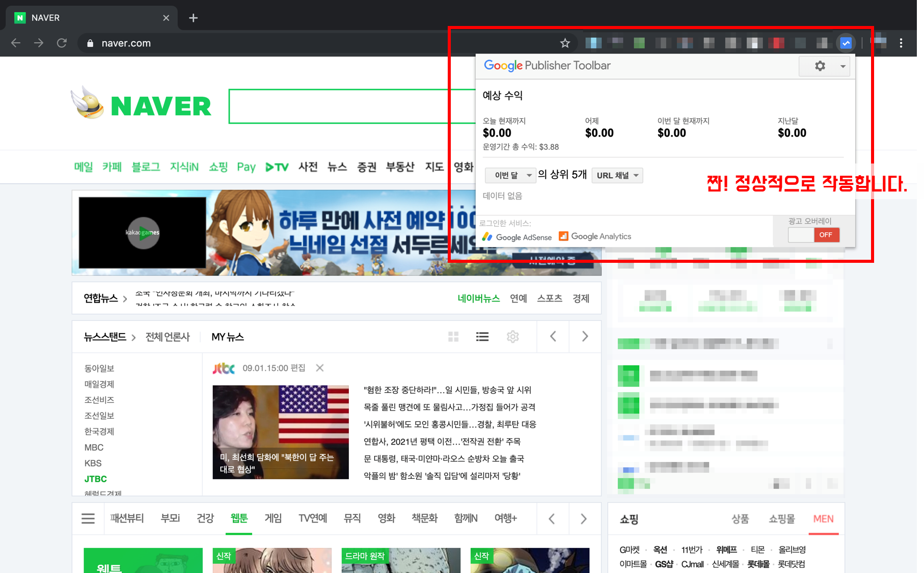Open the 메일 menu link
This screenshot has height=573, width=924.
pos(83,167)
